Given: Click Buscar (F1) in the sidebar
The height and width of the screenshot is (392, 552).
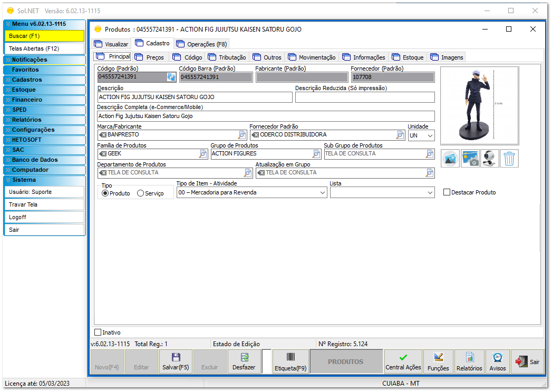Looking at the screenshot, I should tap(44, 36).
